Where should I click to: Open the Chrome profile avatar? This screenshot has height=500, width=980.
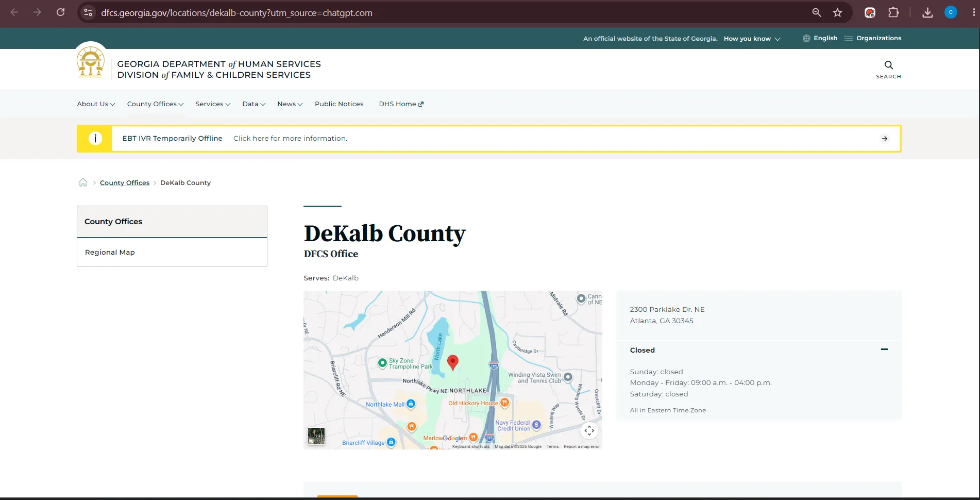(951, 12)
